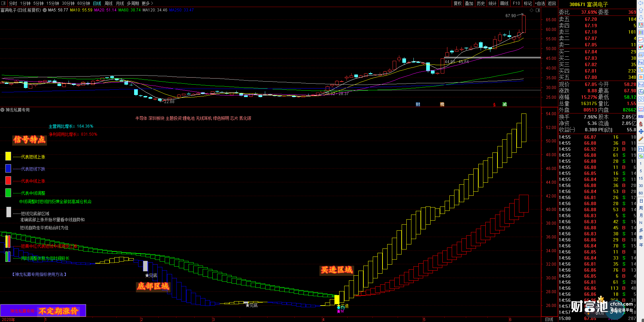Viewport: 644px width, 322px height.
Task: Open the F5 sidebar icon
Action: click(x=641, y=149)
